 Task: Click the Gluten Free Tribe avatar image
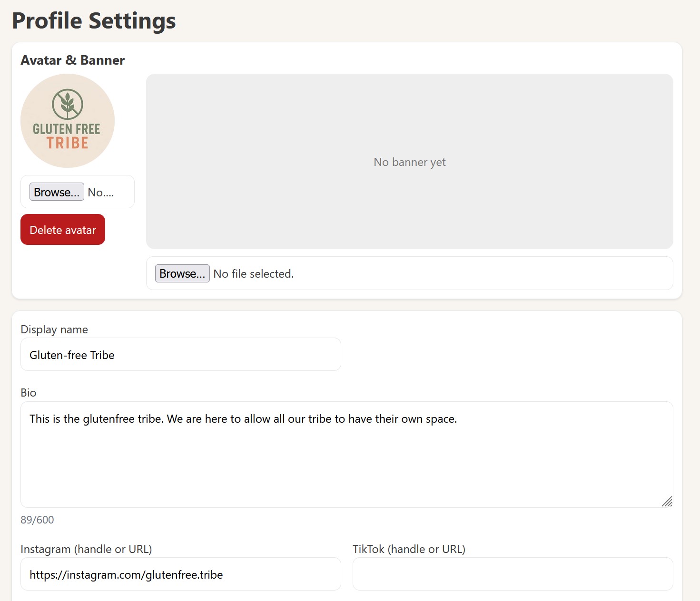[x=67, y=121]
